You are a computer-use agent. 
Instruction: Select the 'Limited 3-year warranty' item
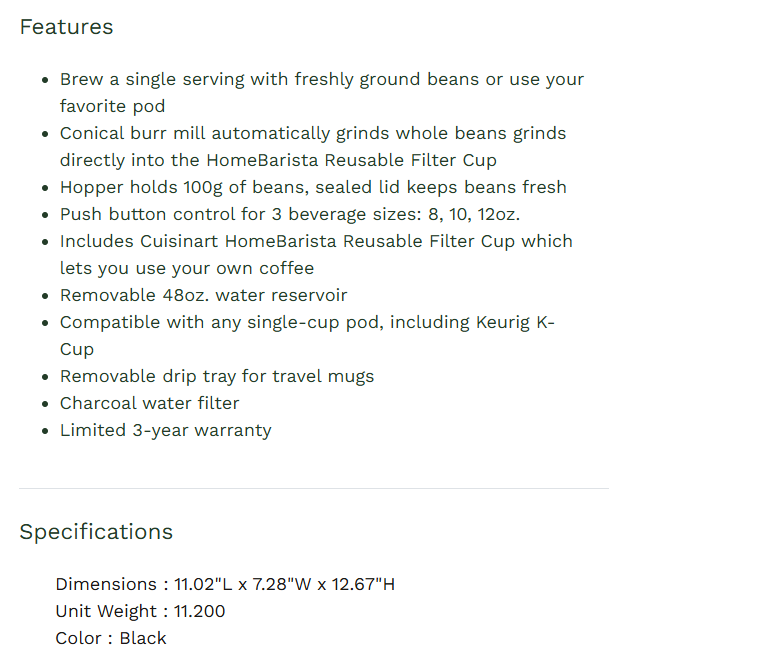165,431
